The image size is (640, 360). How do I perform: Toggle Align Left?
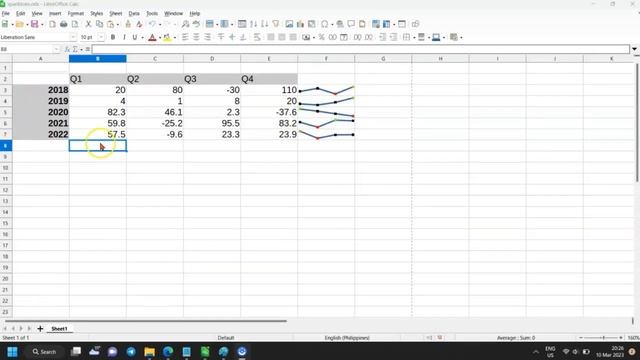[x=185, y=37]
